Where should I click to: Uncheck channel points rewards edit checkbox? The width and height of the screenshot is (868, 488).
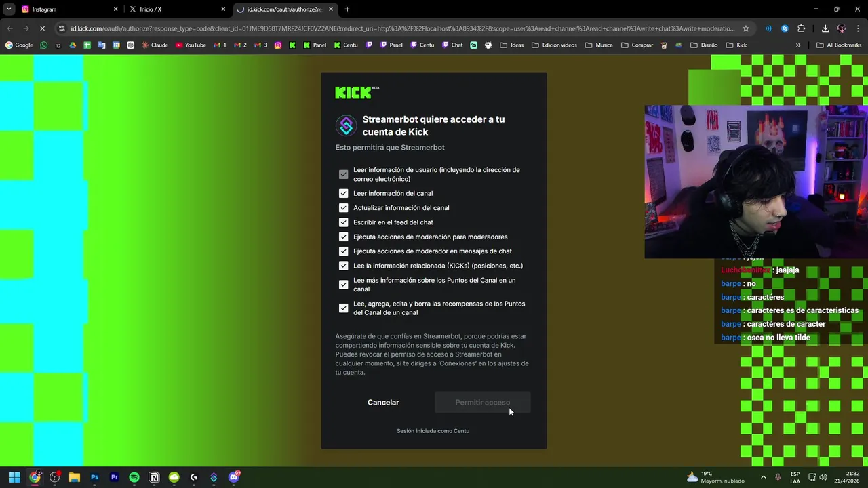point(343,308)
